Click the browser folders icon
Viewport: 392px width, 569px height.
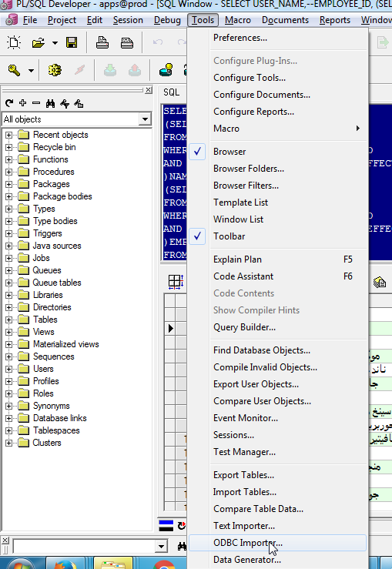[79, 104]
